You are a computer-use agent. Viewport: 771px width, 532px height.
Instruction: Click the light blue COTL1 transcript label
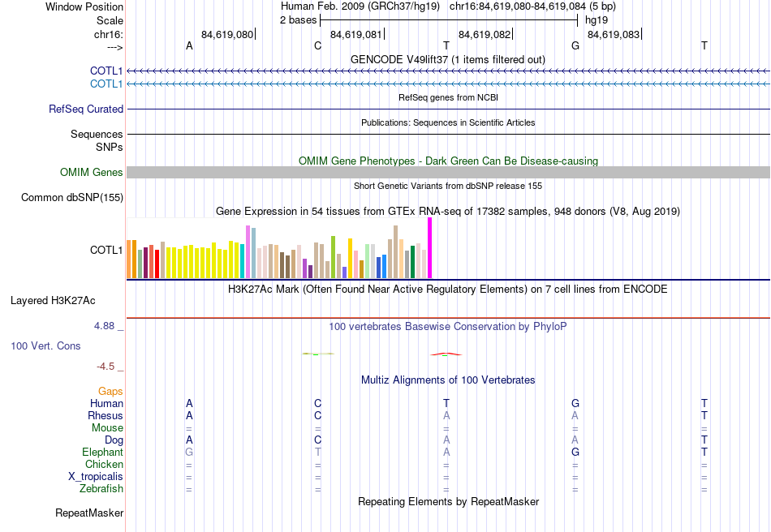click(106, 84)
